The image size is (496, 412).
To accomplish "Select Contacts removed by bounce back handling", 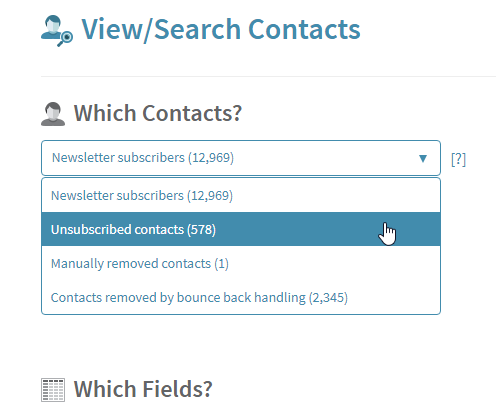I will 241,298.
